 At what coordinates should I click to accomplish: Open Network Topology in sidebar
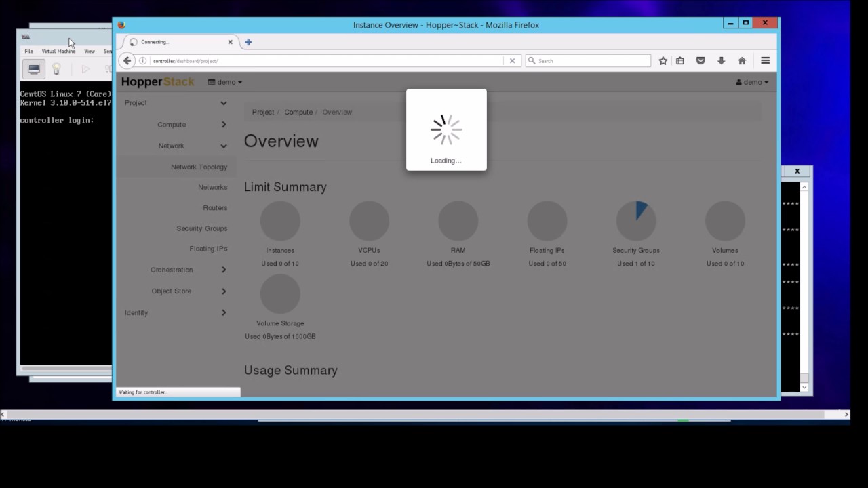pos(199,167)
